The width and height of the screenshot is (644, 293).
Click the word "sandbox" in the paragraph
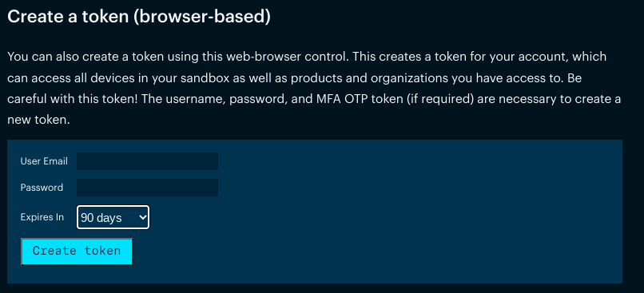[199, 78]
